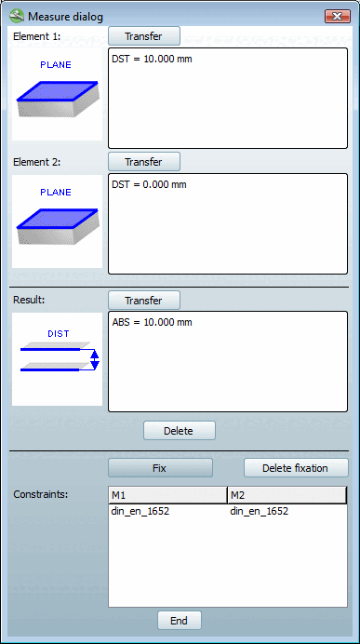Click the DIST result icon
This screenshot has height=644, width=360.
[x=57, y=359]
